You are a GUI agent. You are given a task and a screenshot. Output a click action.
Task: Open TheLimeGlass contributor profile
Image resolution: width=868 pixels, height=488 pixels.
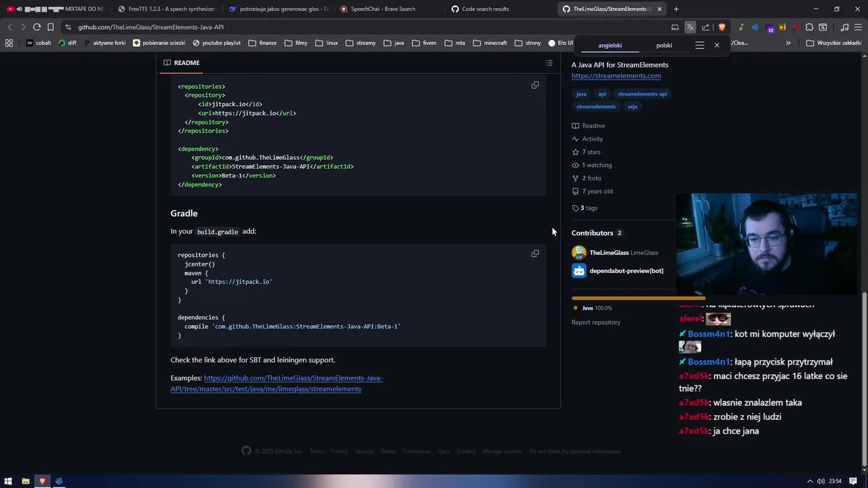(x=609, y=253)
